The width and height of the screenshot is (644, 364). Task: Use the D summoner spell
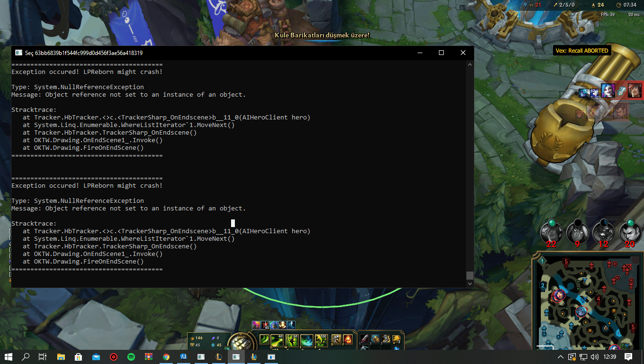coord(336,339)
